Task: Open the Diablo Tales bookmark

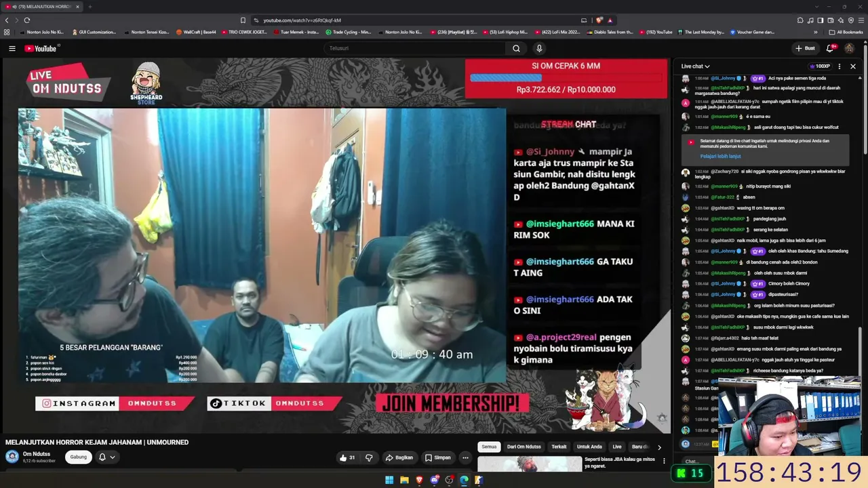Action: [610, 32]
